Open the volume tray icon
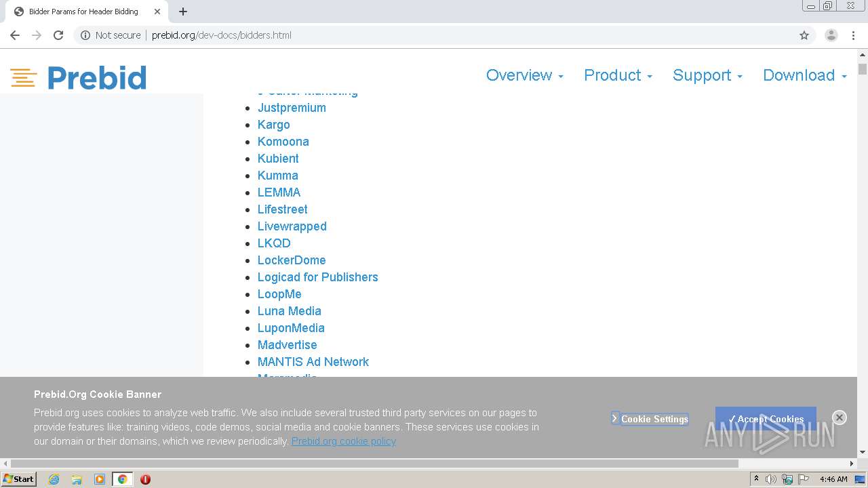This screenshot has width=868, height=488. pyautogui.click(x=771, y=479)
